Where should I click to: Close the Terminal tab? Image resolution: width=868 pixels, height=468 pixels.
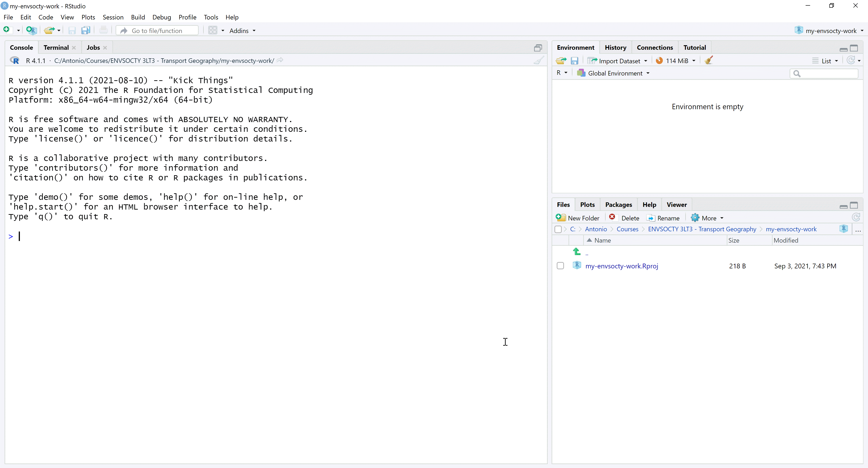click(74, 48)
